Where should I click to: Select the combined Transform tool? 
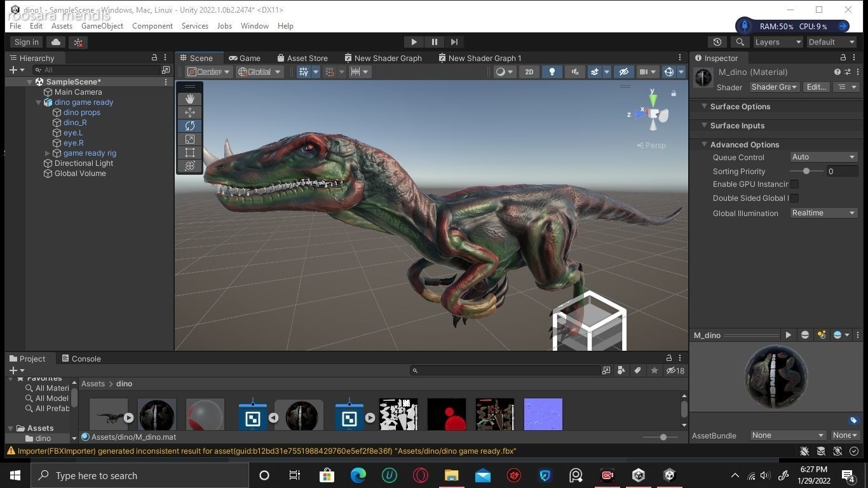pos(189,166)
